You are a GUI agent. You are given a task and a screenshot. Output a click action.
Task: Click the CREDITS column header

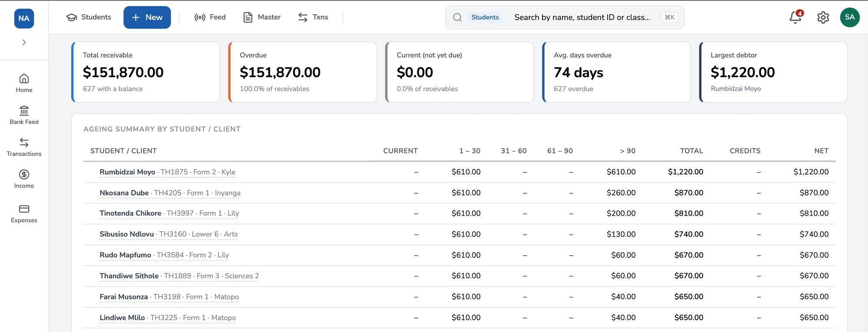tap(745, 151)
